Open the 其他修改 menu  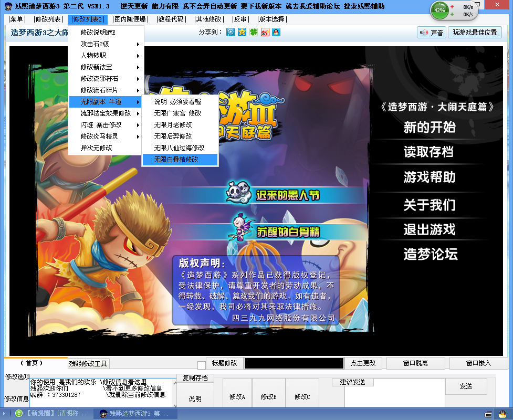(209, 19)
